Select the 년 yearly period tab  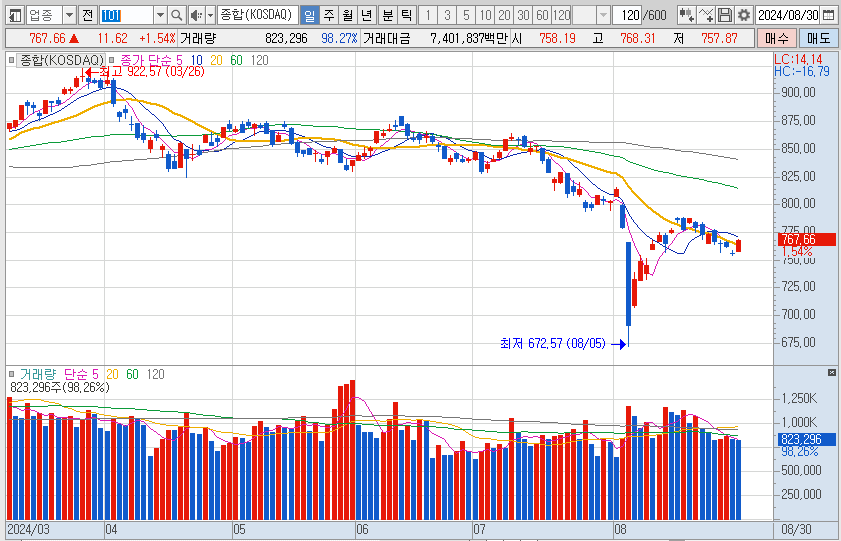pos(366,15)
